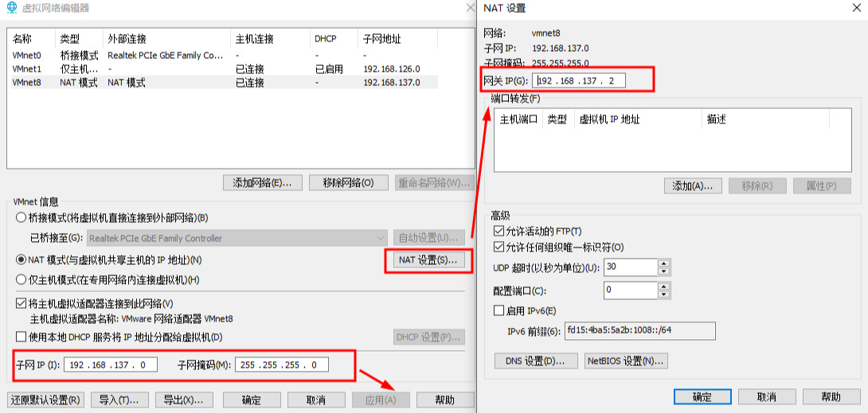Click the Virtual Network Editor globe icon
The width and height of the screenshot is (868, 413).
coord(11,8)
